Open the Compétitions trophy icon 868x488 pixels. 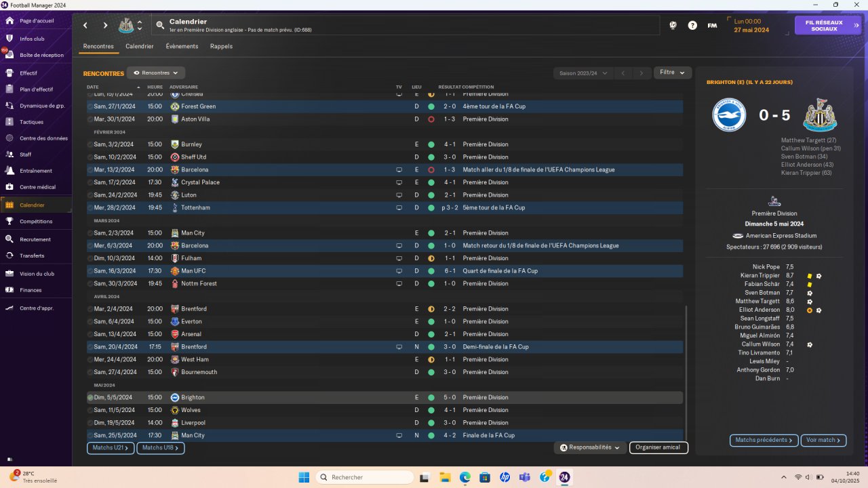click(9, 221)
